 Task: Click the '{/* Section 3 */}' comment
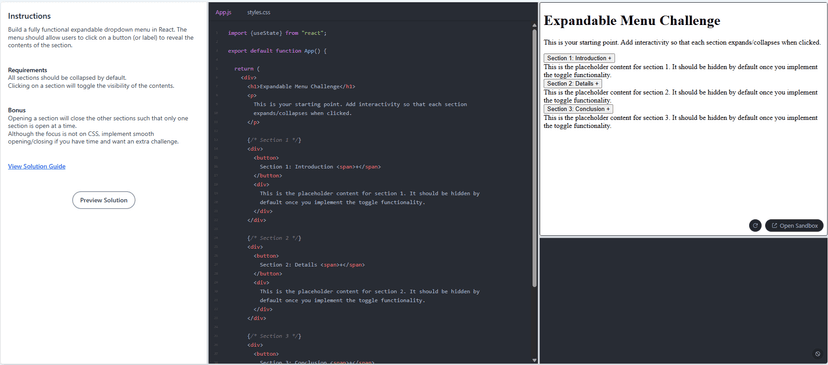274,336
